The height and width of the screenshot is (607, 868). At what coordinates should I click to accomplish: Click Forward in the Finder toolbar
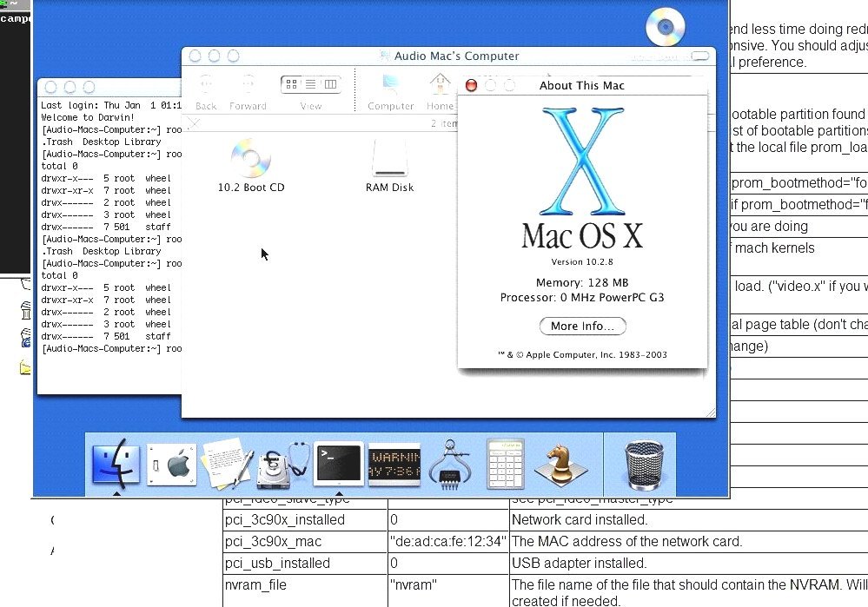click(x=248, y=92)
